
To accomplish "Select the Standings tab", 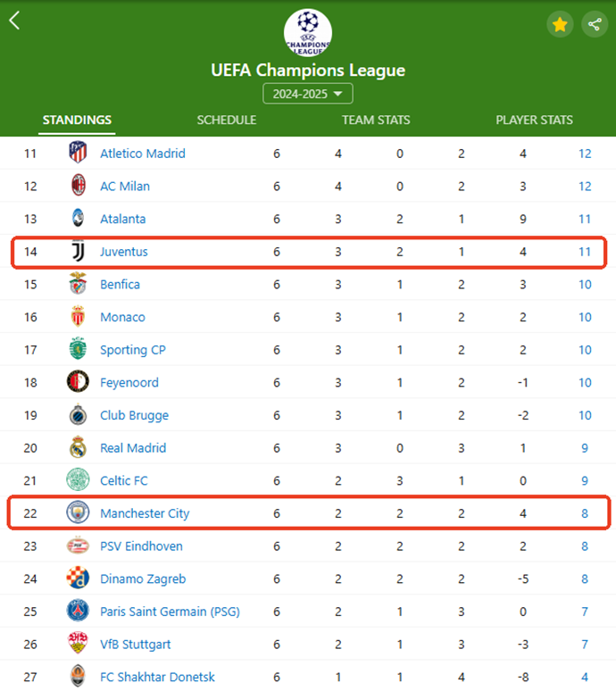I will pos(77,120).
